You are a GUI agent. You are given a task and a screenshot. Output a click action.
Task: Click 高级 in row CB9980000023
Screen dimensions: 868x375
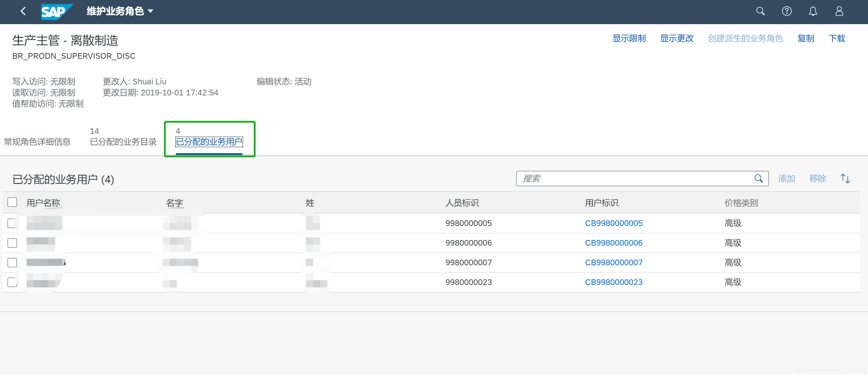tap(733, 282)
